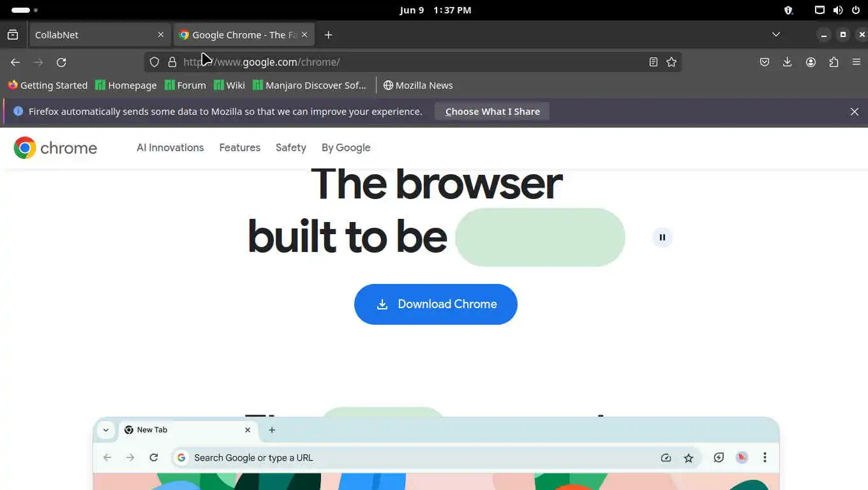
Task: Dismiss the Firefox data notification bar
Action: [855, 112]
